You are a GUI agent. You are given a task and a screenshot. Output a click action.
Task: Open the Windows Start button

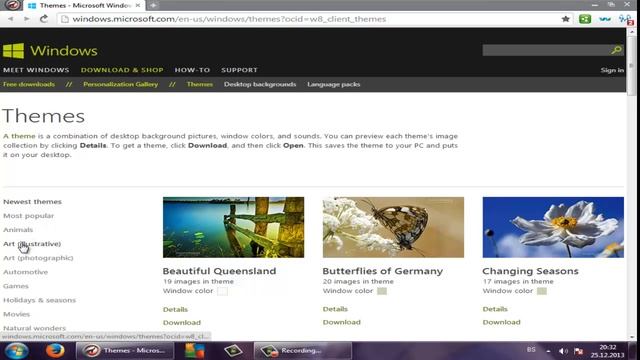[x=16, y=351]
